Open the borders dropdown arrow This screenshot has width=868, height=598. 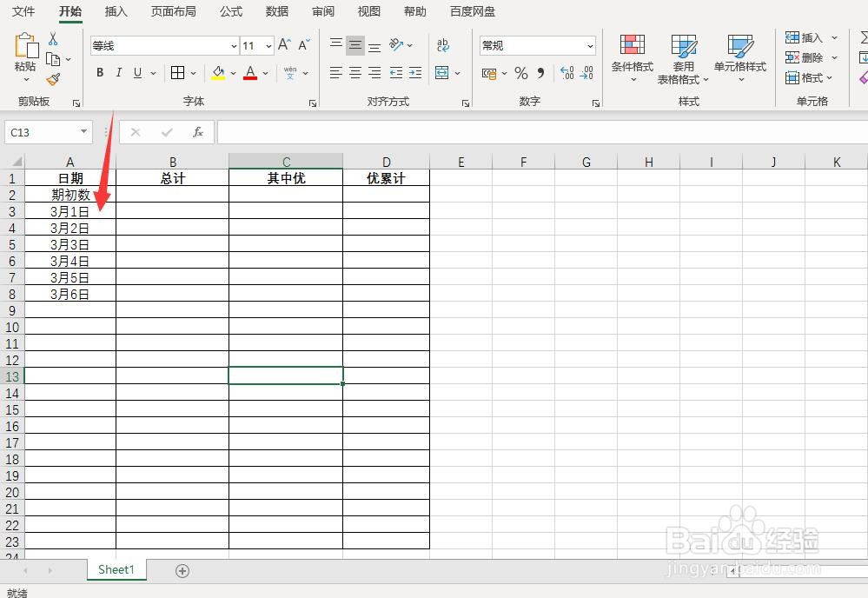(193, 73)
